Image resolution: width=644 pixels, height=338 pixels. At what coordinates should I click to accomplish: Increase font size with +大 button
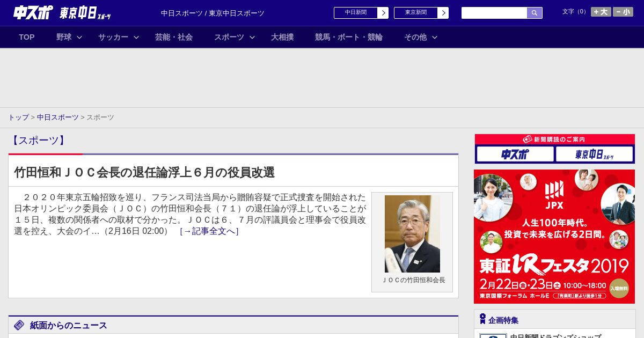pos(601,12)
